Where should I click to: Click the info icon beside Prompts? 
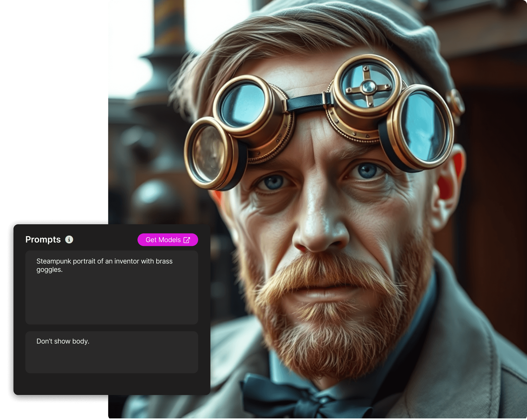pos(69,240)
